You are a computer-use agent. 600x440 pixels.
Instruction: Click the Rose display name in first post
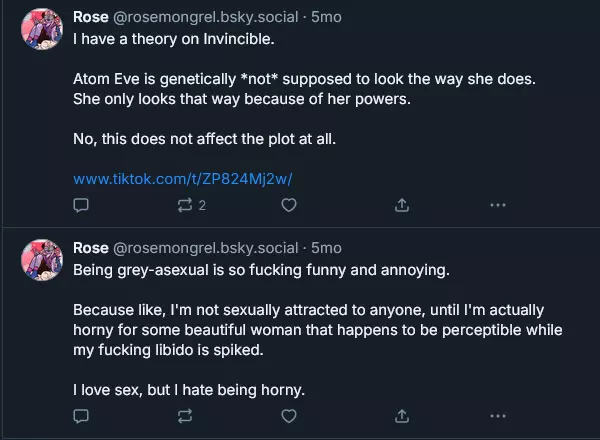92,17
